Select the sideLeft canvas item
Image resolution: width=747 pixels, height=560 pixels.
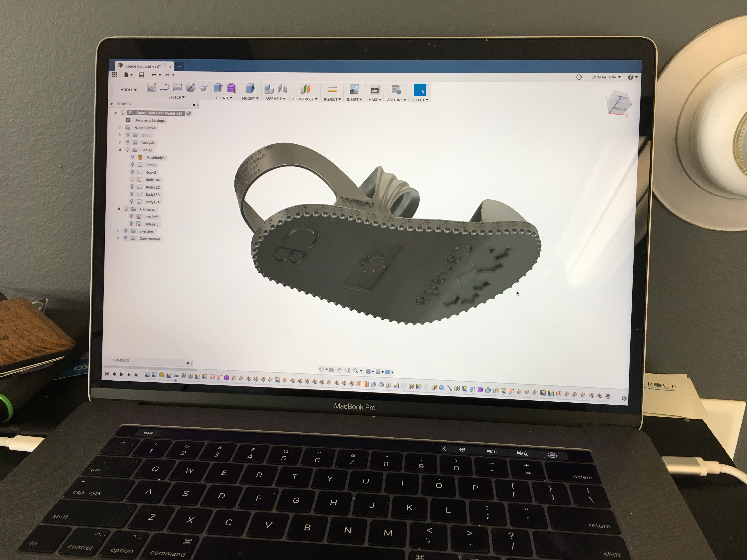151,224
